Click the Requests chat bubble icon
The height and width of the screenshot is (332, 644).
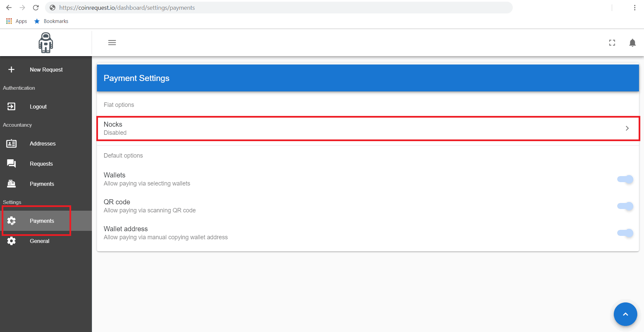(11, 164)
